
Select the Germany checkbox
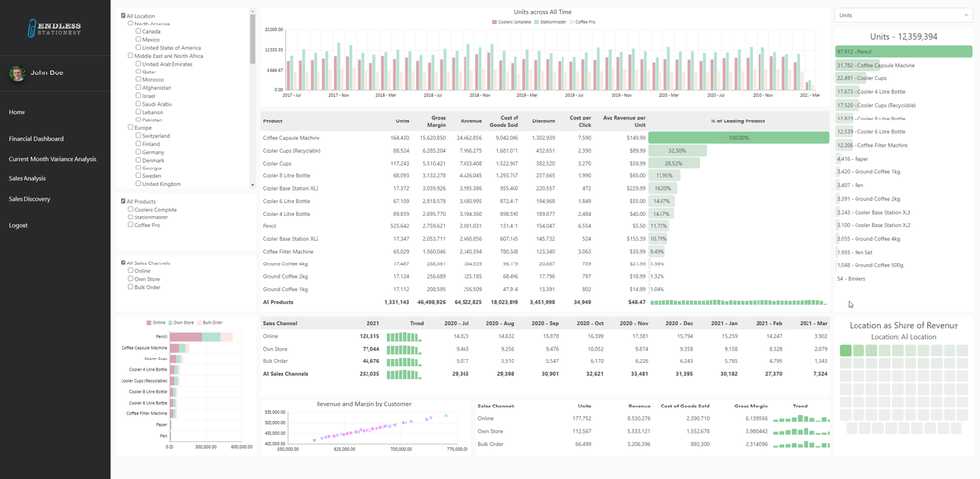point(138,152)
